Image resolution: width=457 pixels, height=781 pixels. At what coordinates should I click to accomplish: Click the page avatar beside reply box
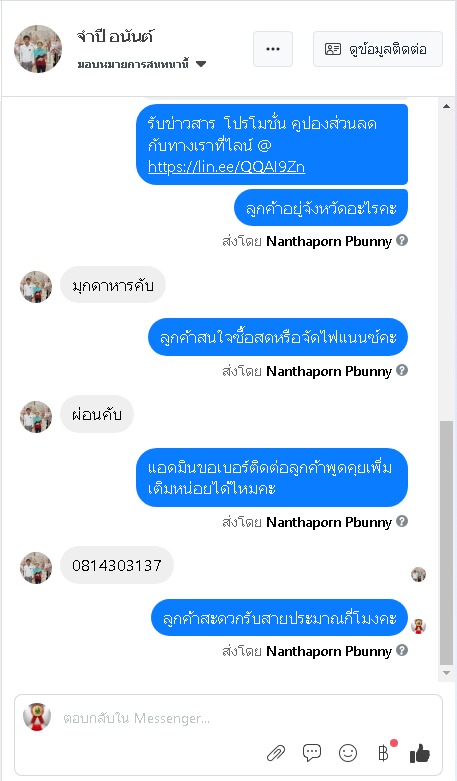pyautogui.click(x=37, y=717)
